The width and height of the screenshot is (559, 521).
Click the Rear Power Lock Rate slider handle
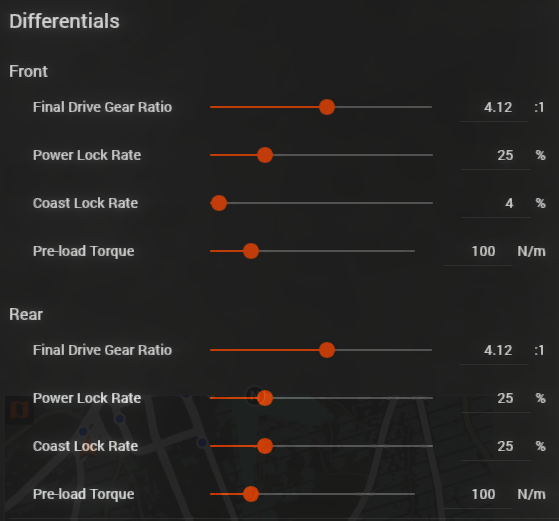point(265,398)
